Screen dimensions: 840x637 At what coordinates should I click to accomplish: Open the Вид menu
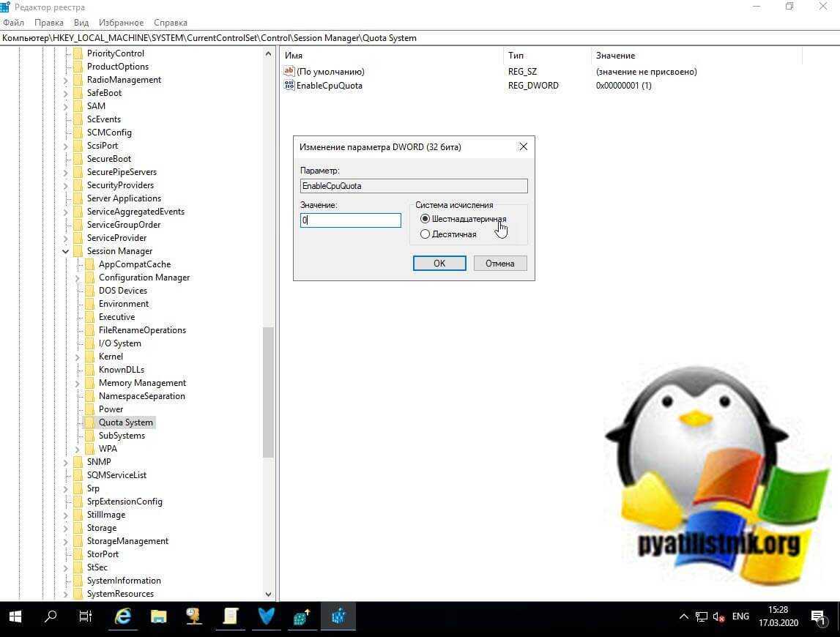point(81,23)
